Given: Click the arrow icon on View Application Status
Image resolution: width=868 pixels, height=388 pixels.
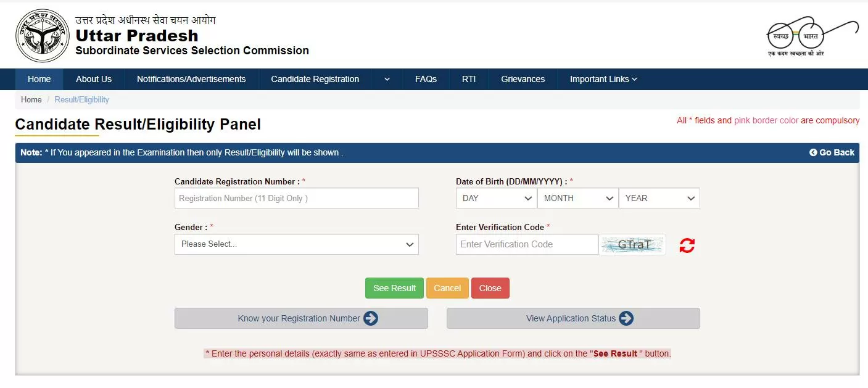Looking at the screenshot, I should [x=626, y=318].
